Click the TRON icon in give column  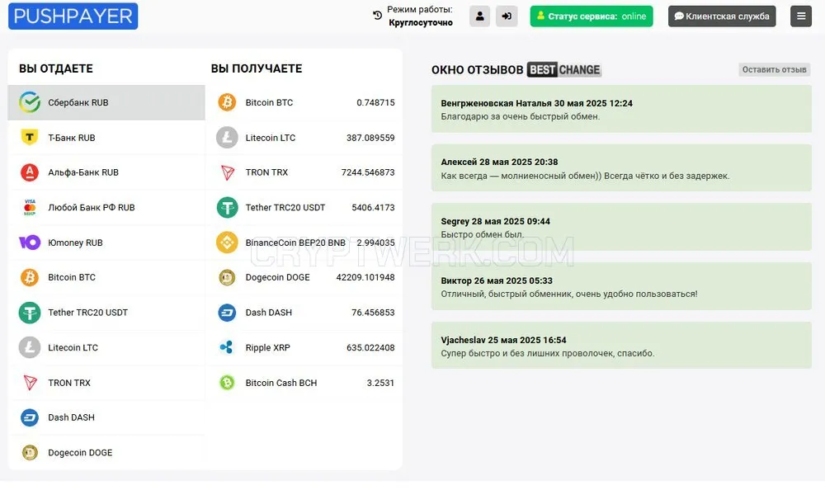[30, 383]
